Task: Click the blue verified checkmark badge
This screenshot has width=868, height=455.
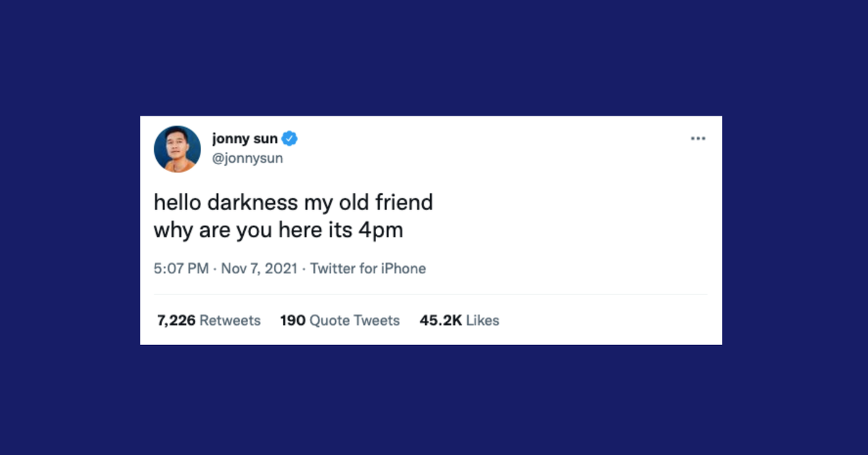Action: point(289,137)
